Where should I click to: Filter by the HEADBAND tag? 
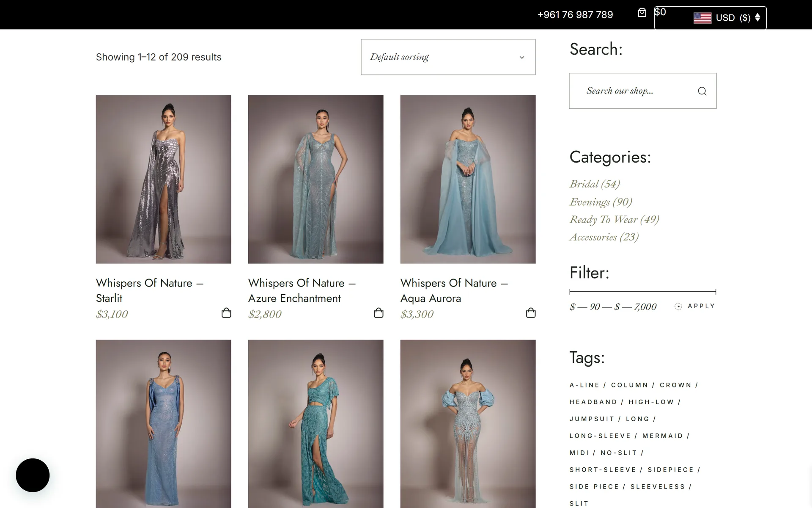(593, 402)
